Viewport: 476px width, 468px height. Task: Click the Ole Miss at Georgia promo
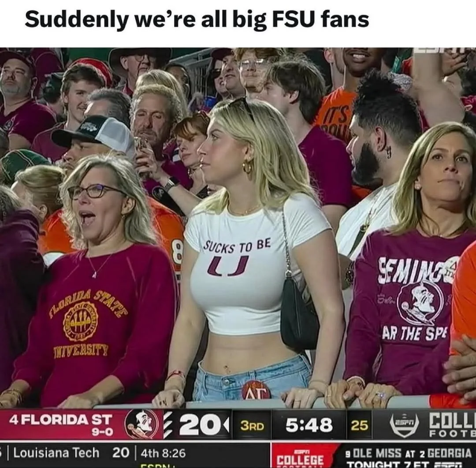408,457
